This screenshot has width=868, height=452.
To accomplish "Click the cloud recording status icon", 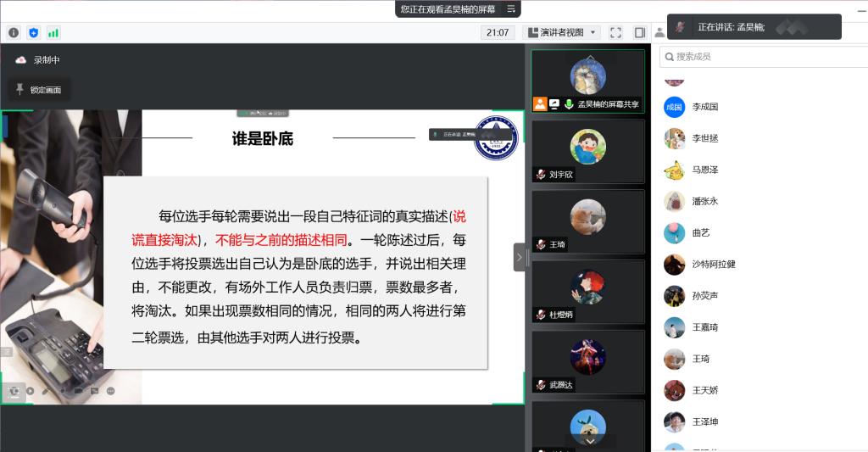I will (21, 59).
